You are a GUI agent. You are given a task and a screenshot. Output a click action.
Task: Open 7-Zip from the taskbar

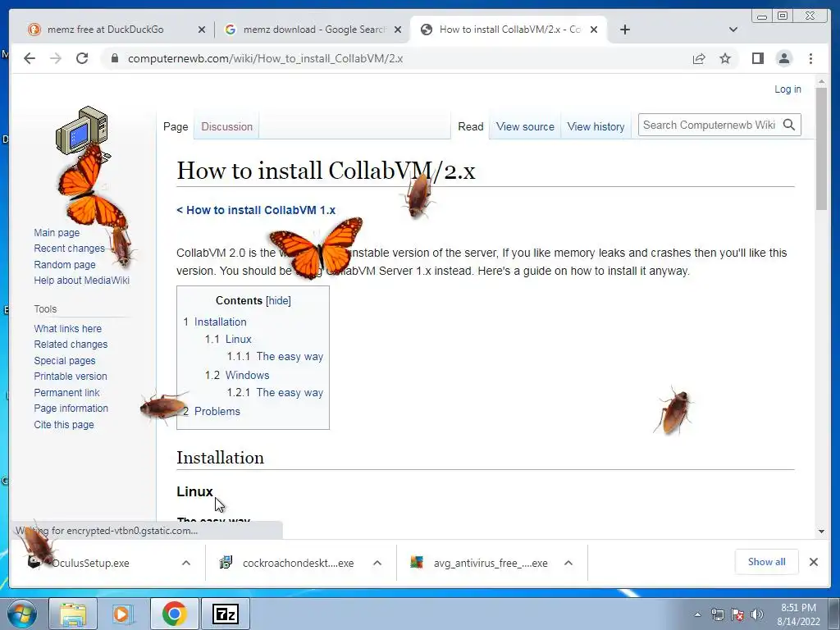click(225, 614)
